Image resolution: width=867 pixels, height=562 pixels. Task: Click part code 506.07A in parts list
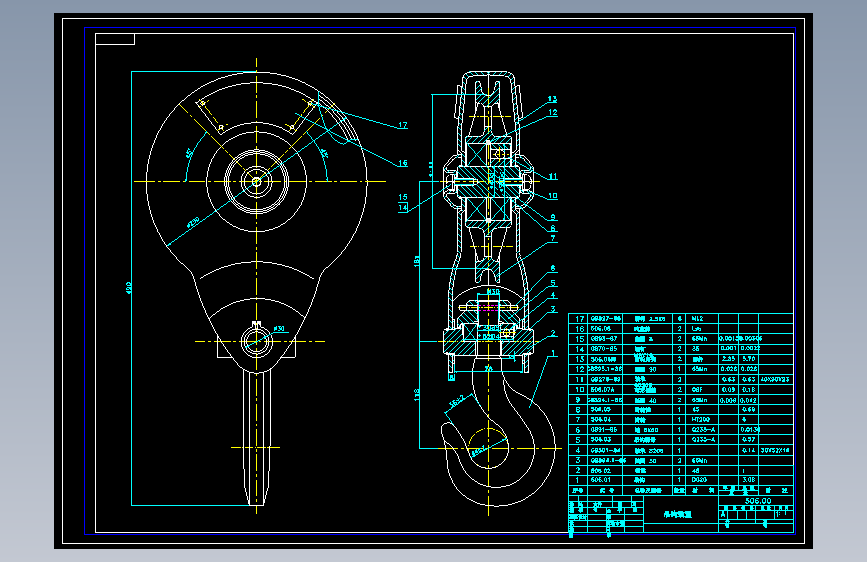(x=602, y=389)
